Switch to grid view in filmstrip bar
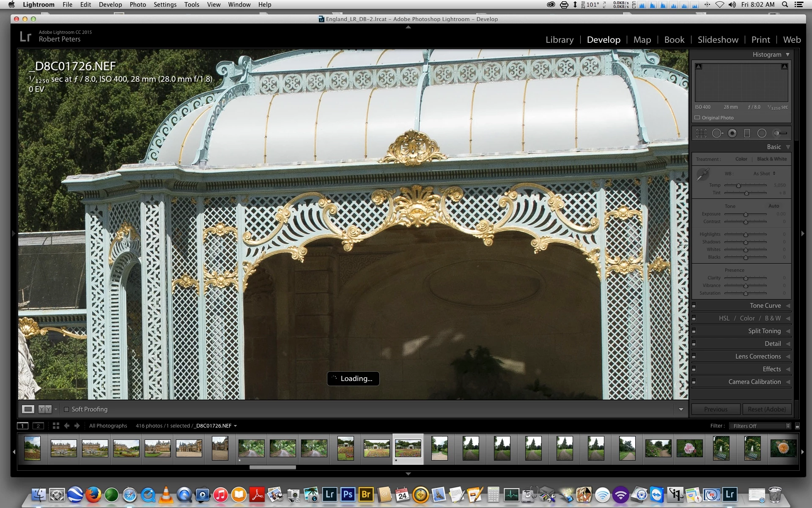The image size is (812, 508). [56, 426]
